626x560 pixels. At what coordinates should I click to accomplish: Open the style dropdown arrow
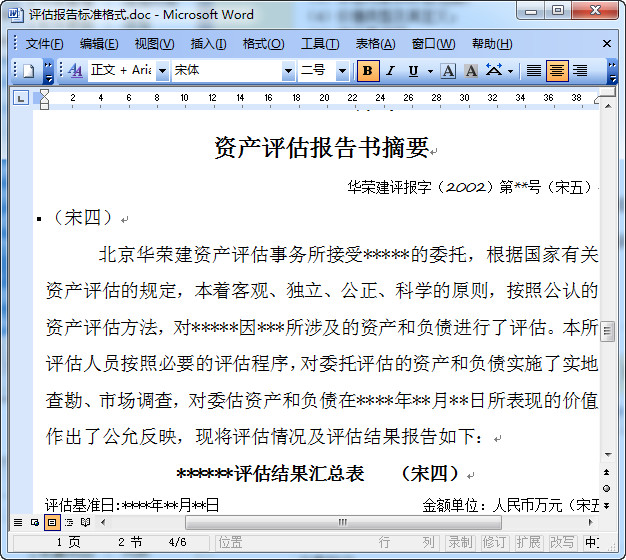click(x=162, y=71)
